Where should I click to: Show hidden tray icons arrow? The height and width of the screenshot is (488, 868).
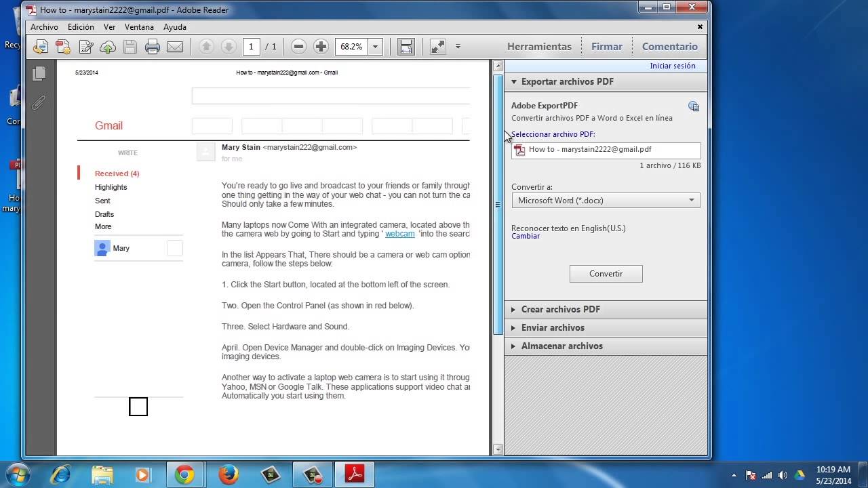[734, 475]
